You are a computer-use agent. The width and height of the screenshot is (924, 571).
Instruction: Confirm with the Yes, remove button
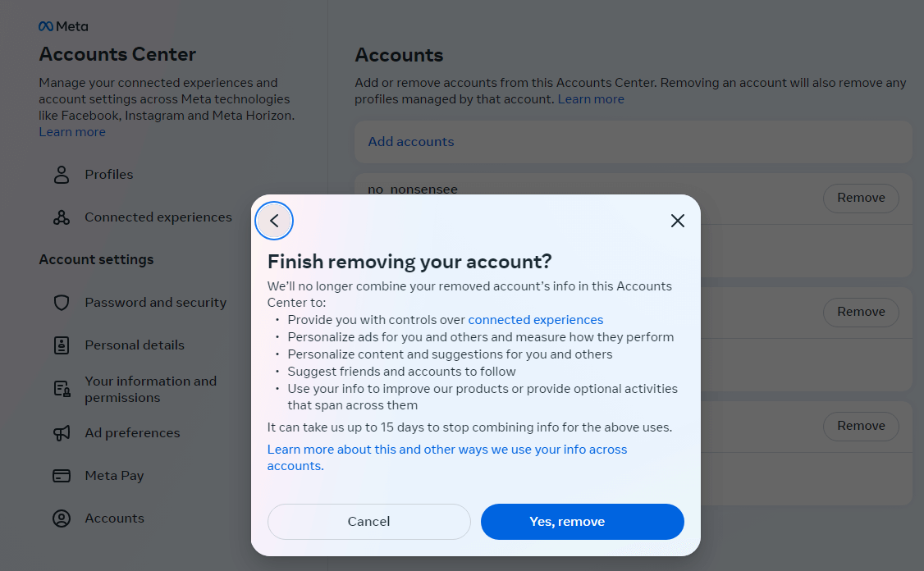click(582, 522)
